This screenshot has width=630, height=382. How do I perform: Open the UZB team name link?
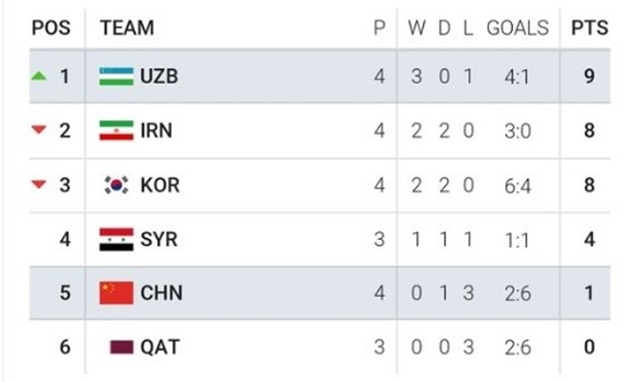pyautogui.click(x=159, y=76)
